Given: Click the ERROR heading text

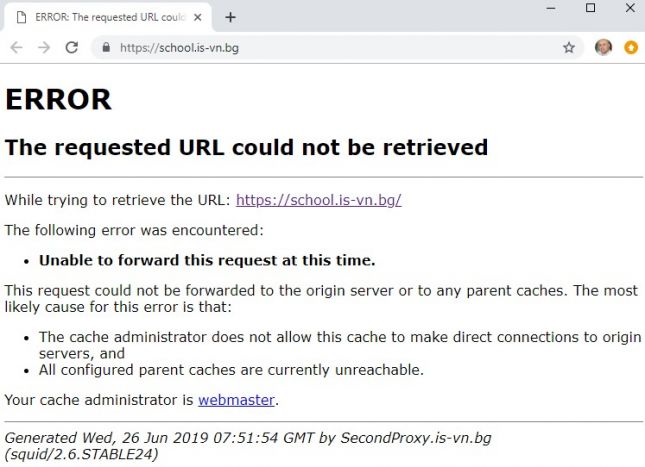Looking at the screenshot, I should 58,100.
